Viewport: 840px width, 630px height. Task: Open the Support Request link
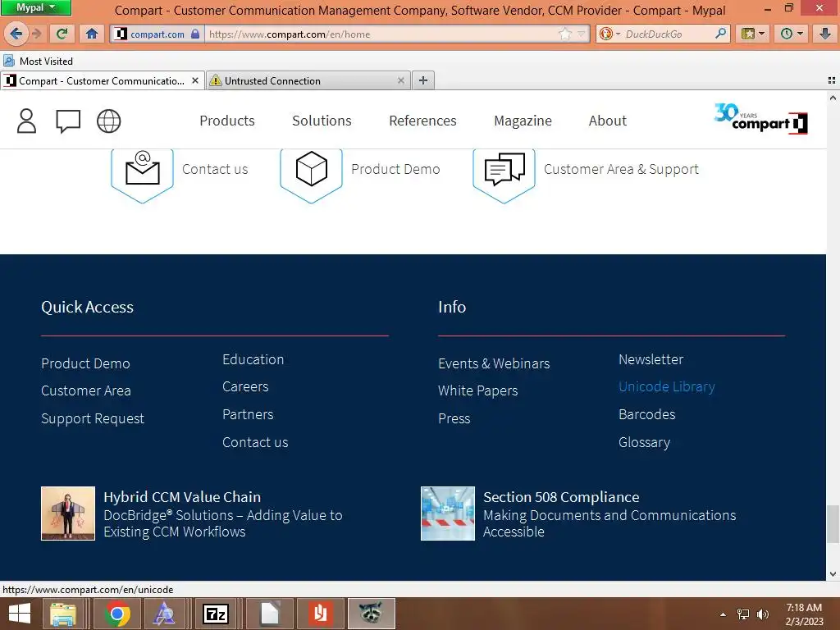(x=93, y=418)
